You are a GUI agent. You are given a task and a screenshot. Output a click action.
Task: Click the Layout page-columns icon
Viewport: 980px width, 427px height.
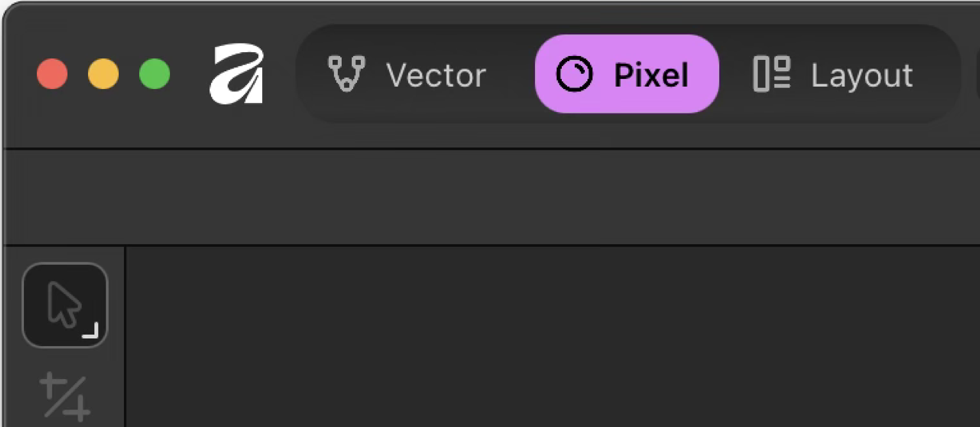coord(771,74)
